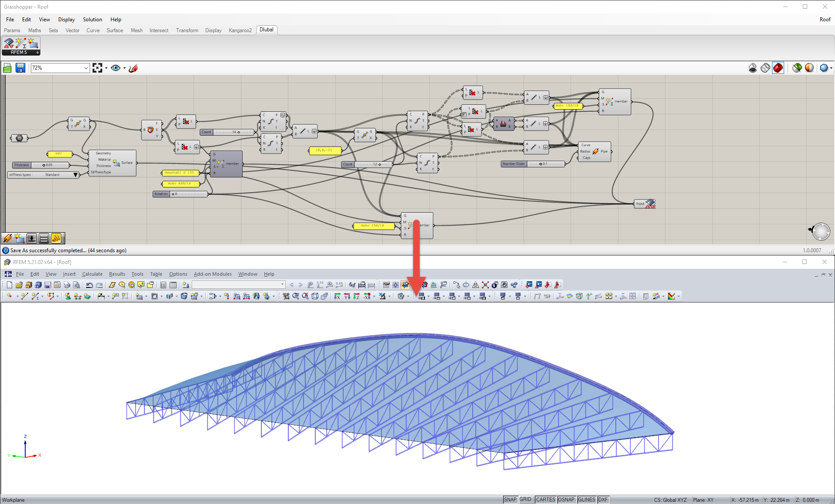Open the Calculate menu in RFEM
835x504 pixels.
(92, 274)
